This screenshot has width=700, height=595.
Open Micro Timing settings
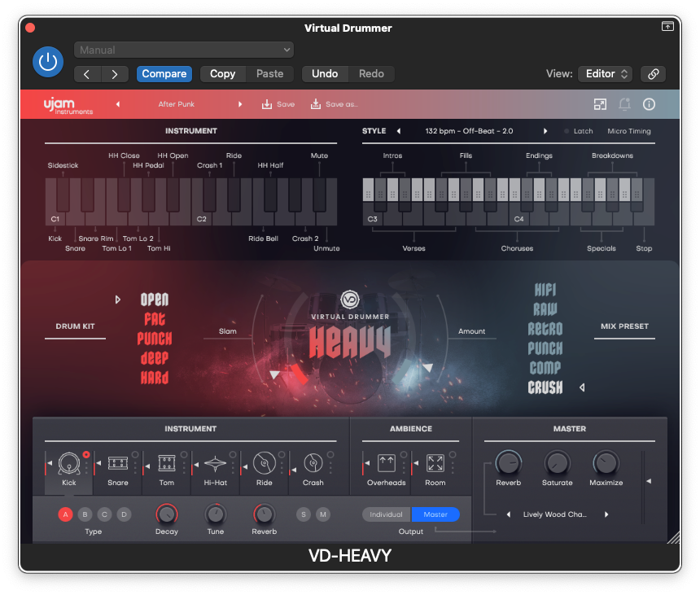[x=629, y=131]
